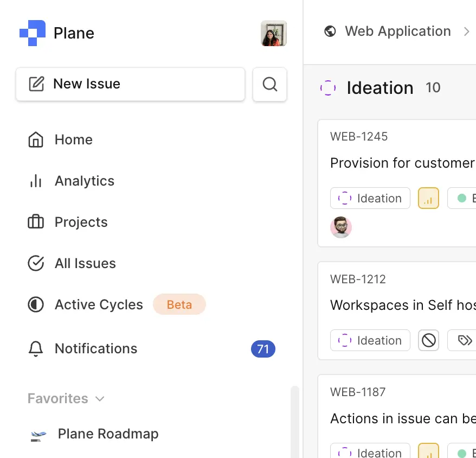Click the Active Cycles half-circle icon
The height and width of the screenshot is (458, 476).
36,305
